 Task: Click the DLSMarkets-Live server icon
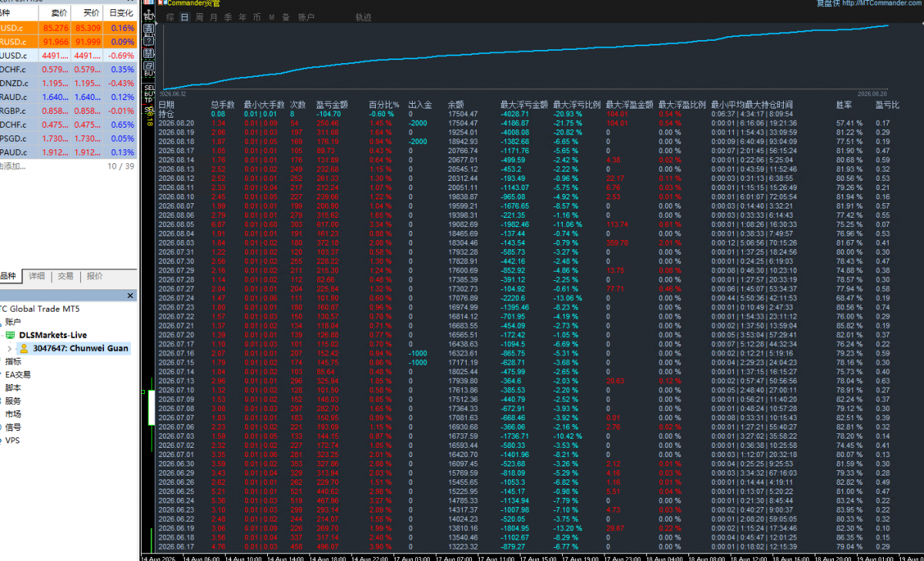click(11, 336)
